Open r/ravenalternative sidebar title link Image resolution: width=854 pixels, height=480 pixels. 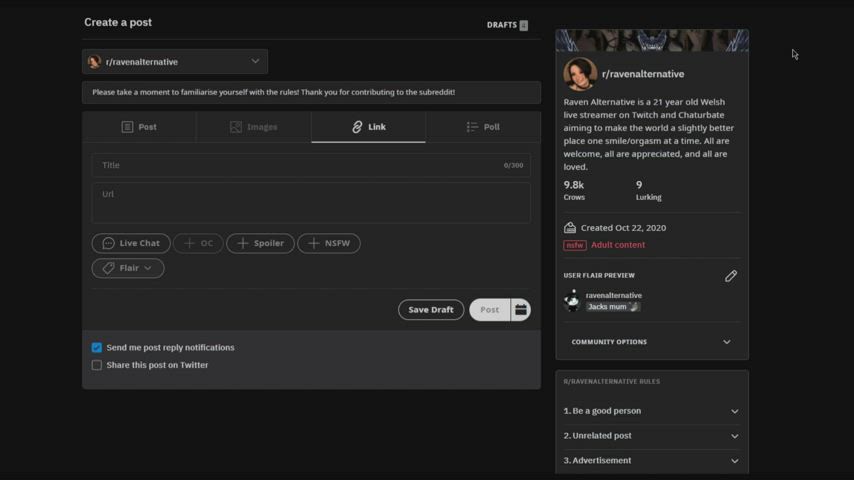[x=643, y=74]
